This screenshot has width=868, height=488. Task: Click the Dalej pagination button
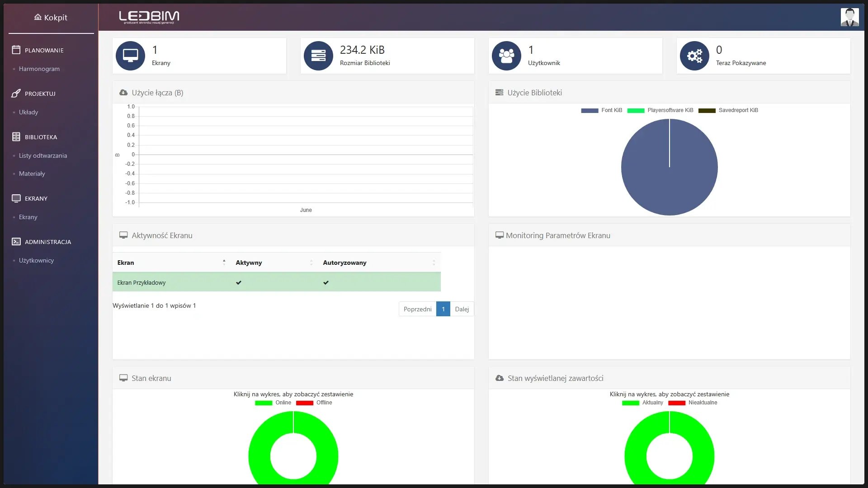pos(462,309)
